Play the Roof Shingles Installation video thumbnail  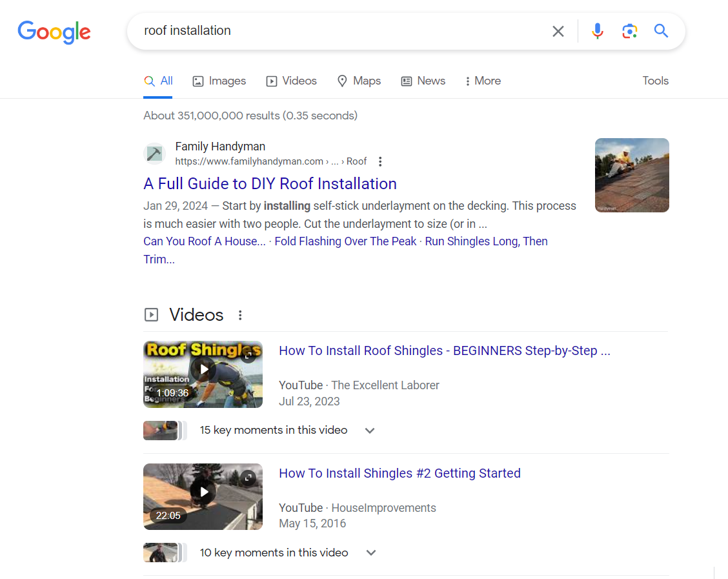203,374
